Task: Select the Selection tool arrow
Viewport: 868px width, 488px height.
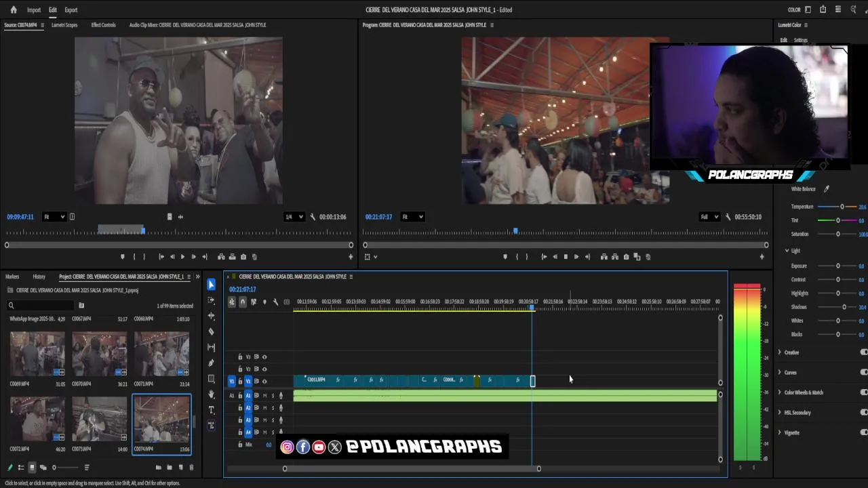Action: 211,285
